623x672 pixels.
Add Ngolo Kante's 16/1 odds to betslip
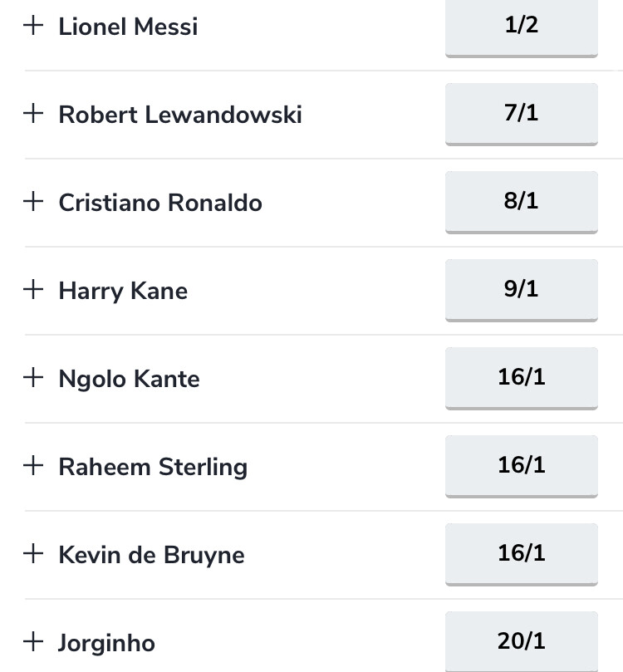coord(522,379)
